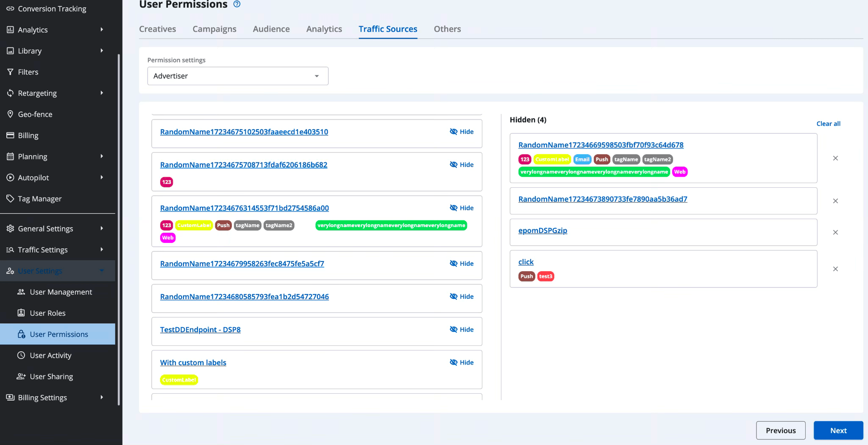Viewport: 868px width, 445px height.
Task: Click the 123 tag under RandomName17234675708713fdaf6206186b682
Action: (x=167, y=182)
